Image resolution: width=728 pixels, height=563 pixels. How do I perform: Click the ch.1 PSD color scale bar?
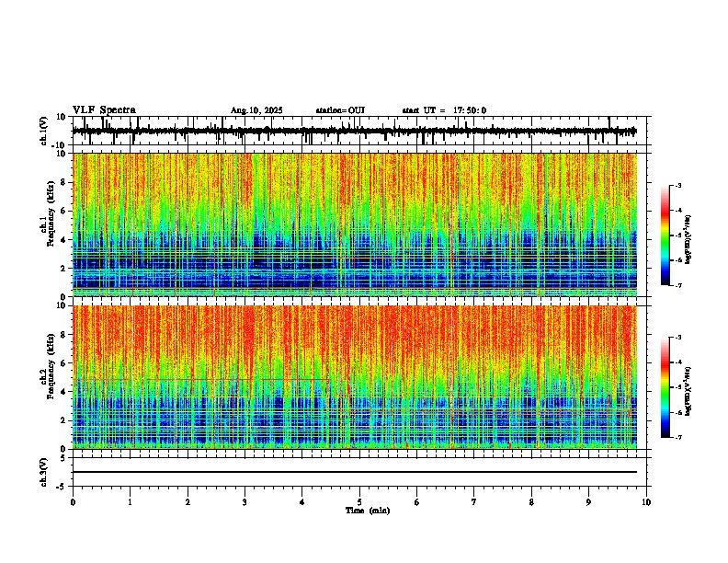click(665, 236)
